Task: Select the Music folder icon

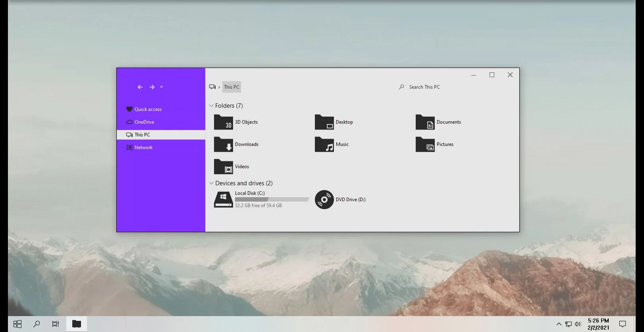Action: (324, 144)
